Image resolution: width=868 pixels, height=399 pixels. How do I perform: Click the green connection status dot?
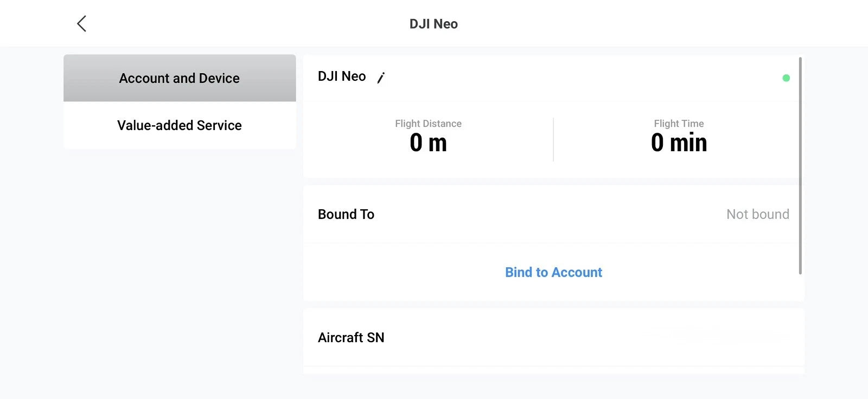coord(786,78)
